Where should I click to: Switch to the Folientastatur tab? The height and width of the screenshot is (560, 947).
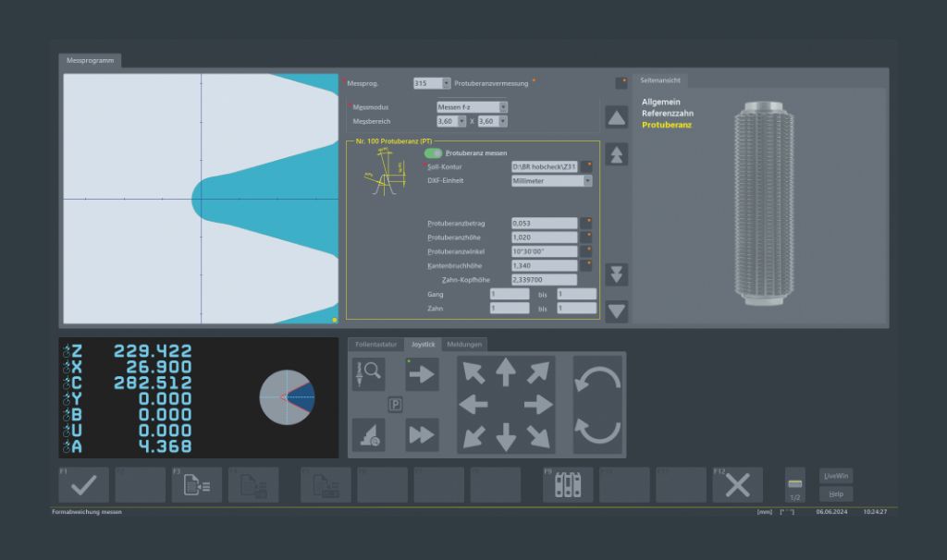375,345
